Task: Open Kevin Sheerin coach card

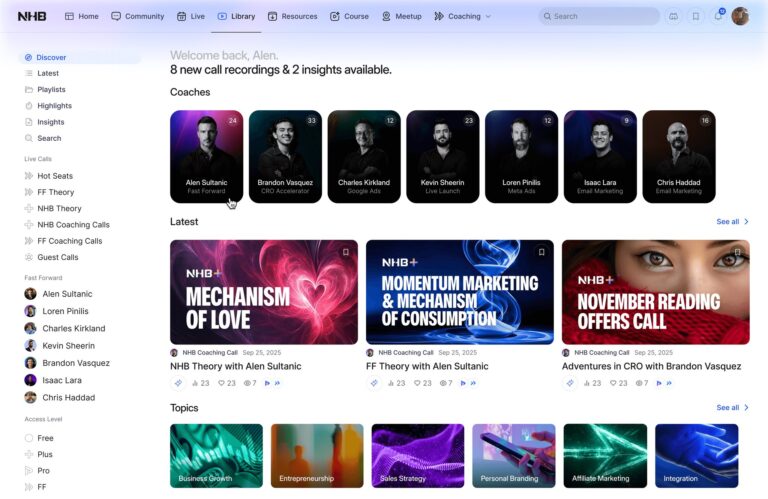Action: tap(443, 156)
